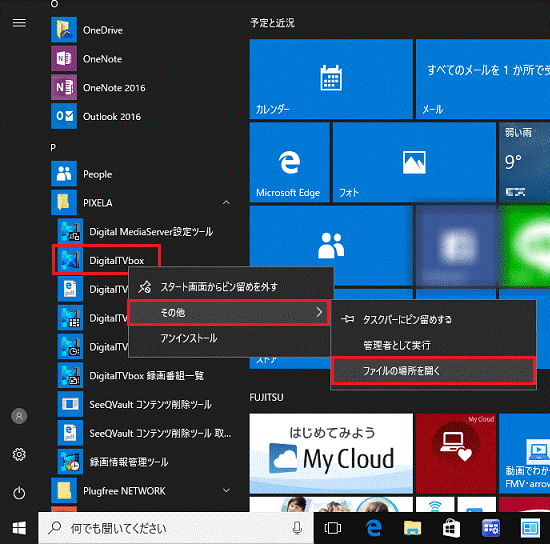Click the Cortana microphone icon
Image resolution: width=550 pixels, height=544 pixels.
pyautogui.click(x=297, y=528)
